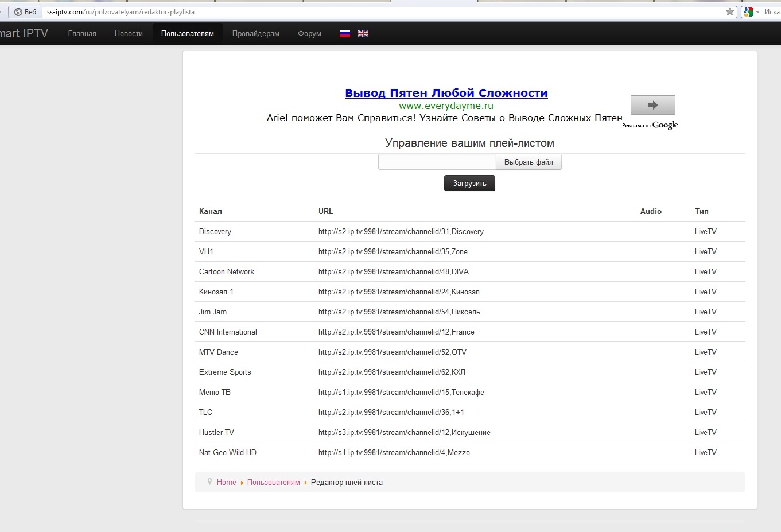Select the Jim Jam channel name
This screenshot has height=532, width=781.
[213, 312]
